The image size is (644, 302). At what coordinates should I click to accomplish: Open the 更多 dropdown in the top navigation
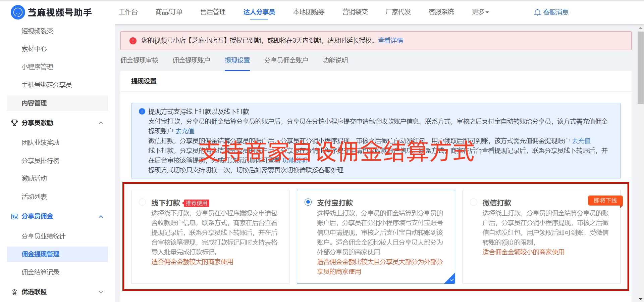[480, 12]
